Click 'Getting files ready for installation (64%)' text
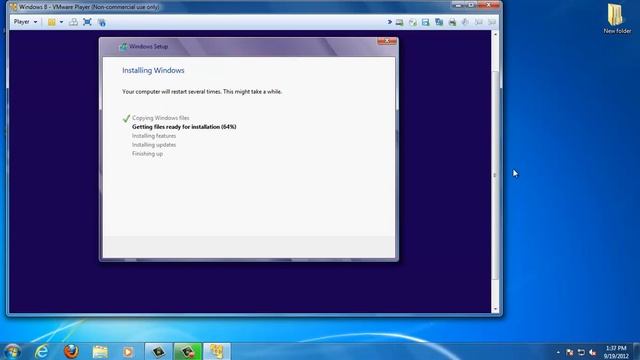 (184, 127)
